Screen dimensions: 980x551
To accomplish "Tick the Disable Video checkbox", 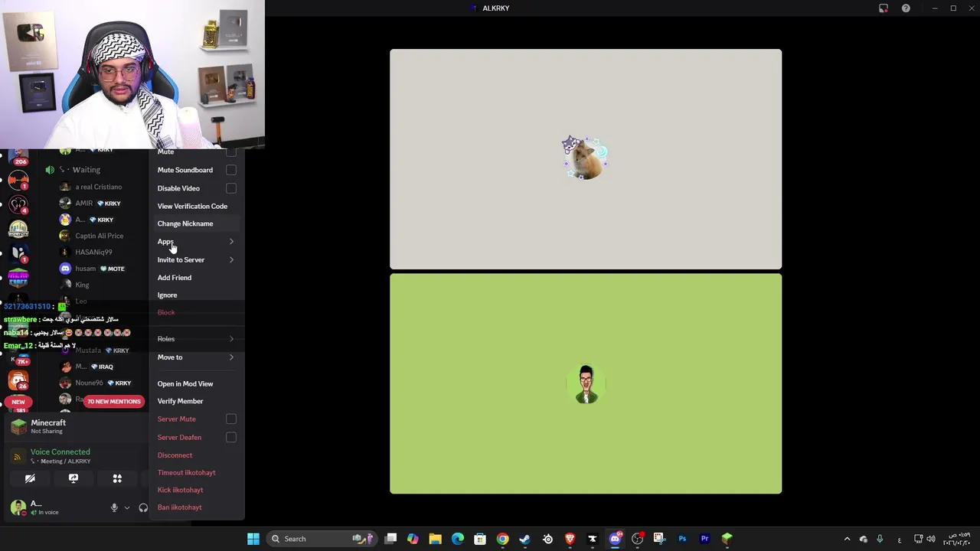I will (231, 188).
